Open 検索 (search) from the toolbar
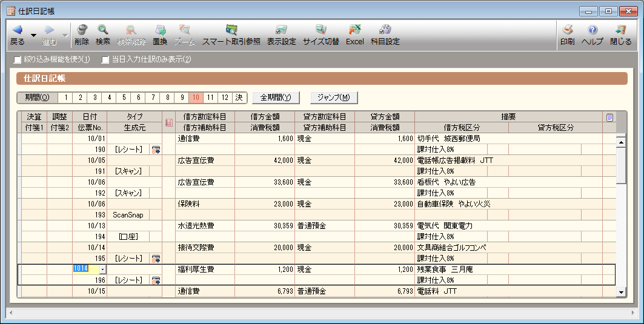Screen dimensions: 644x324 point(103,35)
